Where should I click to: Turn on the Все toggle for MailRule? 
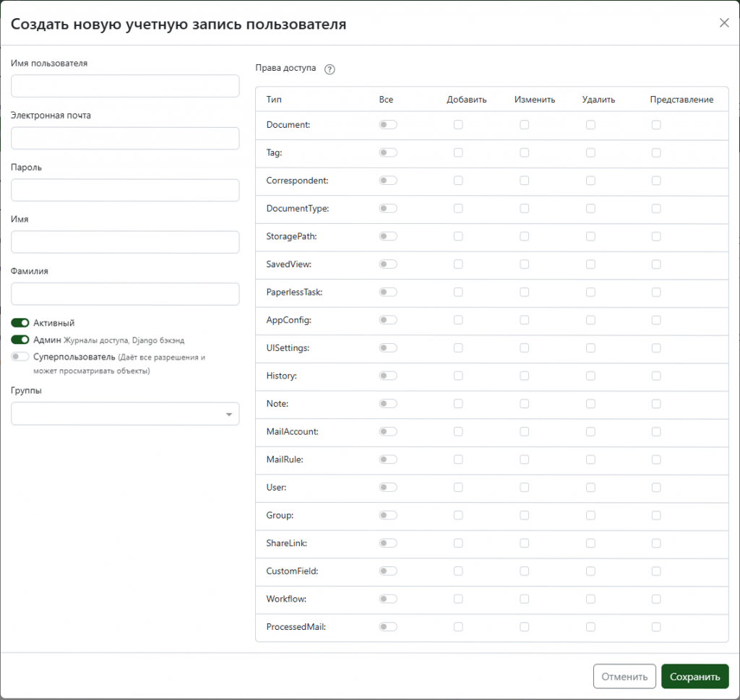[388, 459]
